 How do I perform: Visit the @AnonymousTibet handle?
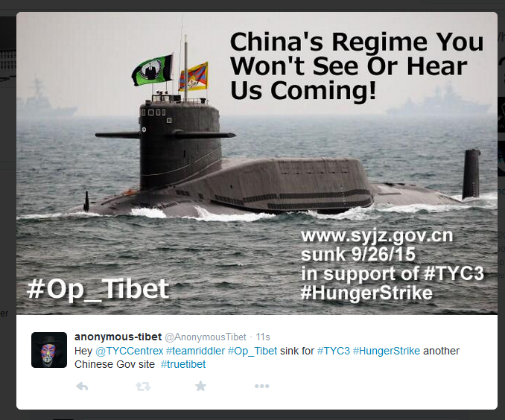[x=206, y=337]
